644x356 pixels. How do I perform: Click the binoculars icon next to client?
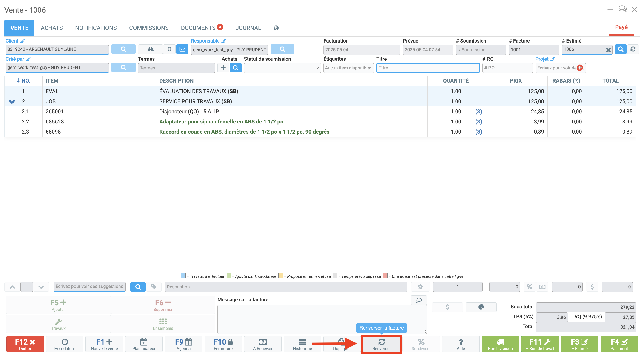tap(151, 49)
